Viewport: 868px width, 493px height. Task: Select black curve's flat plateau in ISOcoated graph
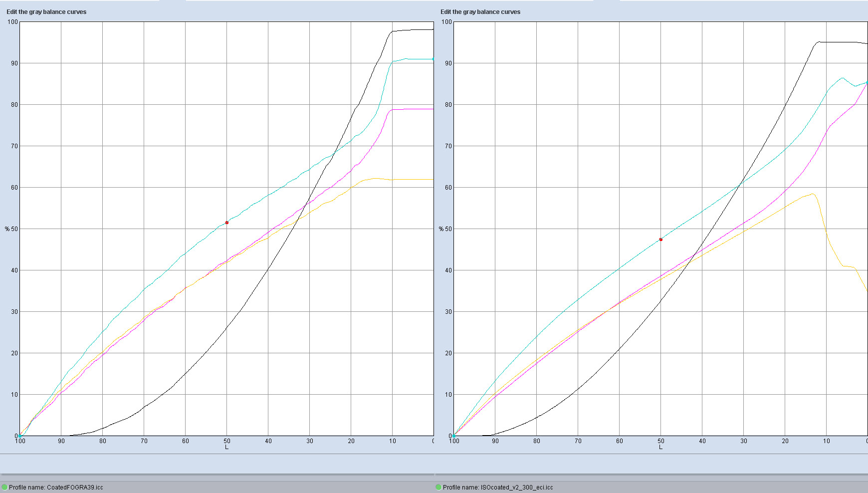[x=838, y=42]
